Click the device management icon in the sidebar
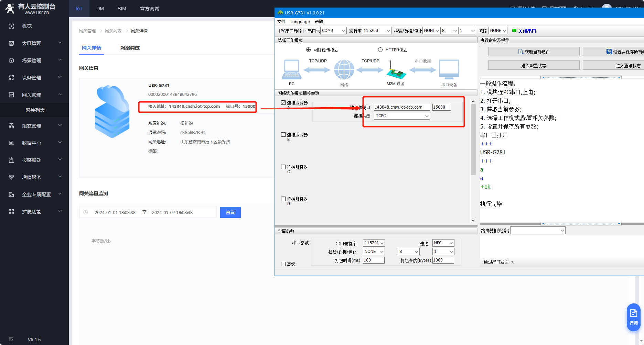This screenshot has width=644, height=345. click(x=11, y=78)
